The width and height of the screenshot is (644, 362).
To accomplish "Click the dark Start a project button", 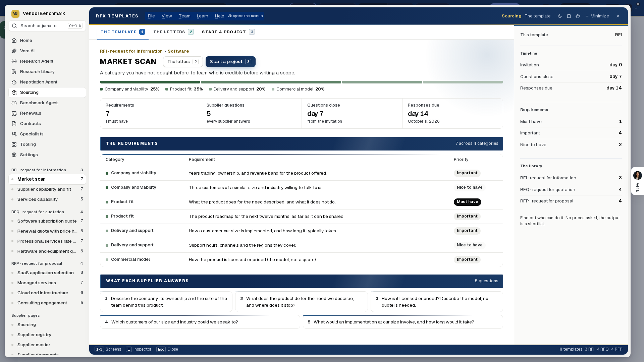I will click(x=230, y=62).
